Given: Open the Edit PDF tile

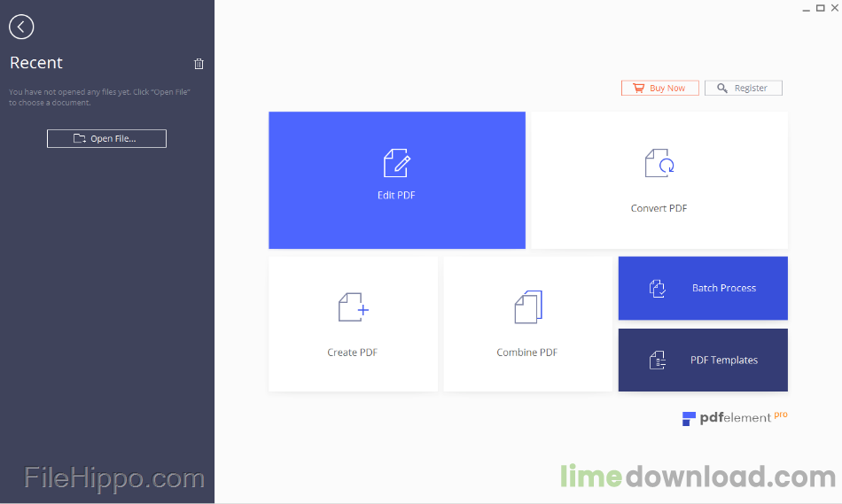Looking at the screenshot, I should (397, 181).
